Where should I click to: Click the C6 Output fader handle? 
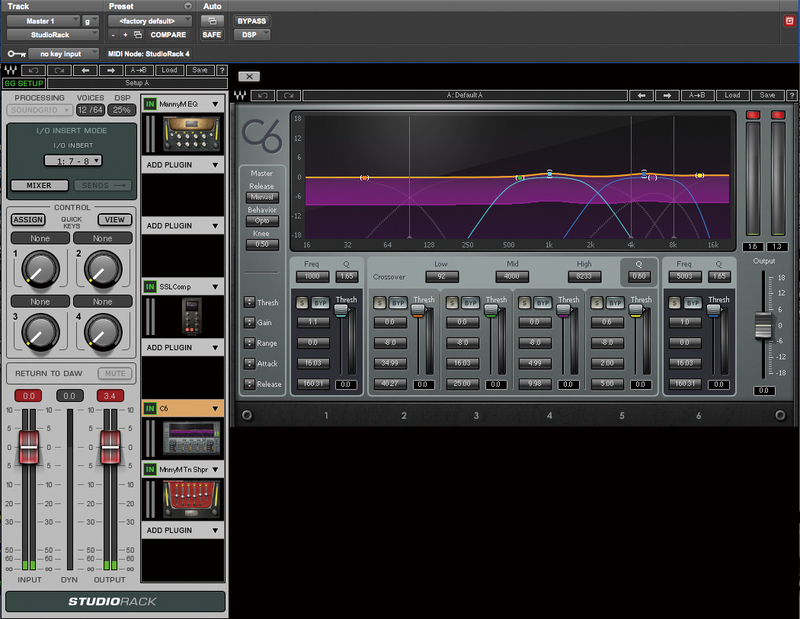[x=763, y=326]
